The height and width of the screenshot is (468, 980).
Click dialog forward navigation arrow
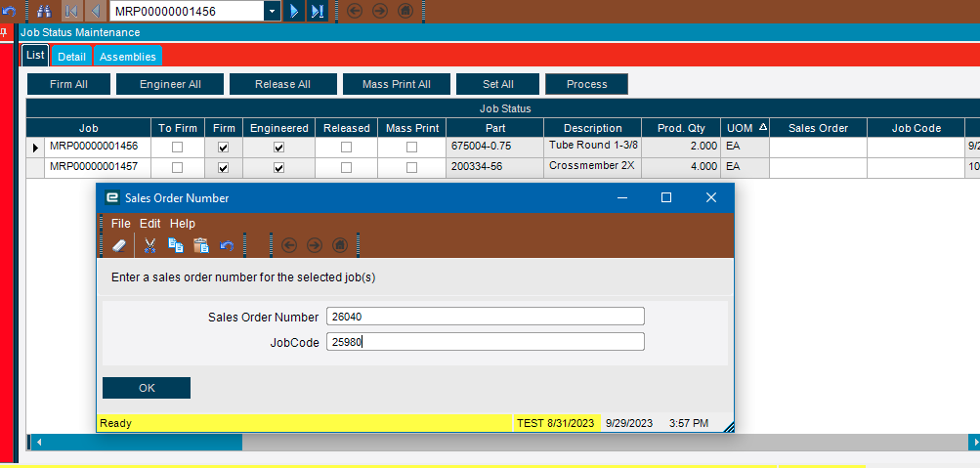(x=314, y=245)
